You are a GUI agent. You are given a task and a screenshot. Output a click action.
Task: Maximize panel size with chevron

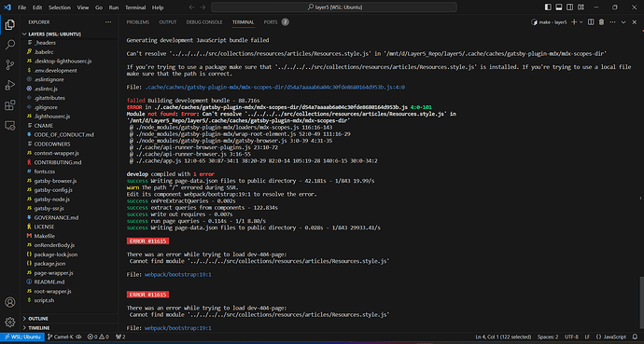tap(623, 22)
